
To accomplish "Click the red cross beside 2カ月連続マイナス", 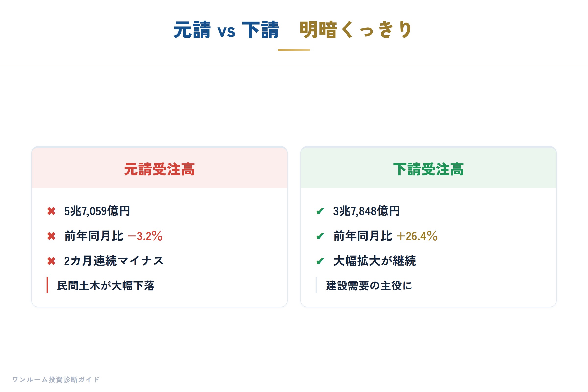I will tap(51, 261).
